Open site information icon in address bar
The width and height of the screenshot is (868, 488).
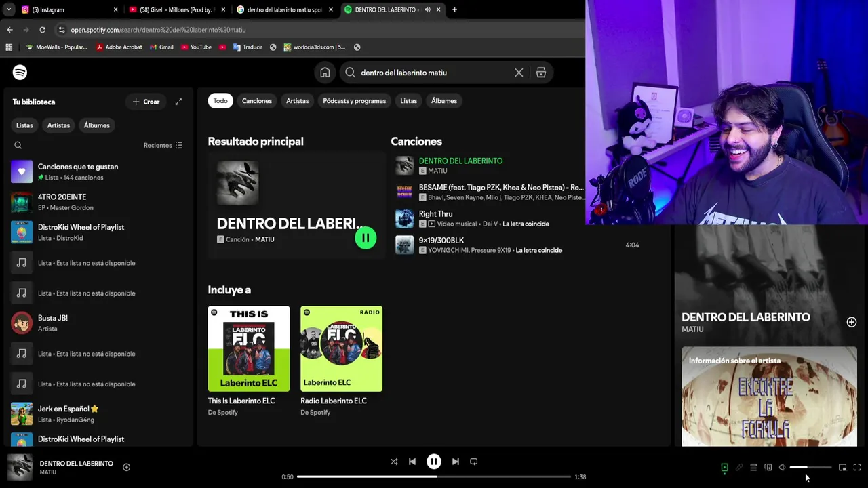62,30
